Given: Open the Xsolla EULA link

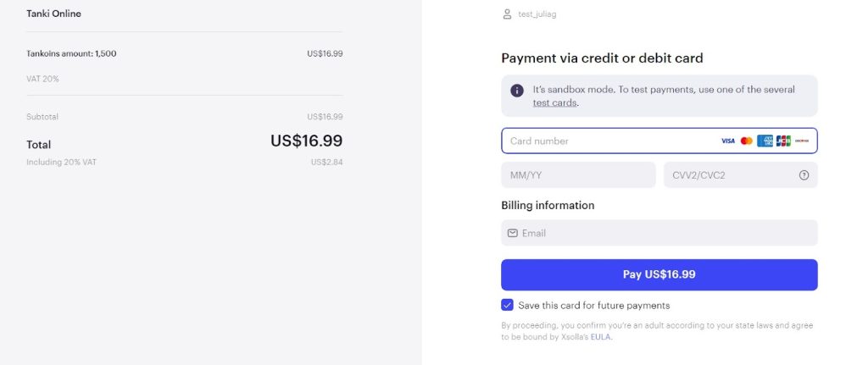Looking at the screenshot, I should (x=601, y=337).
